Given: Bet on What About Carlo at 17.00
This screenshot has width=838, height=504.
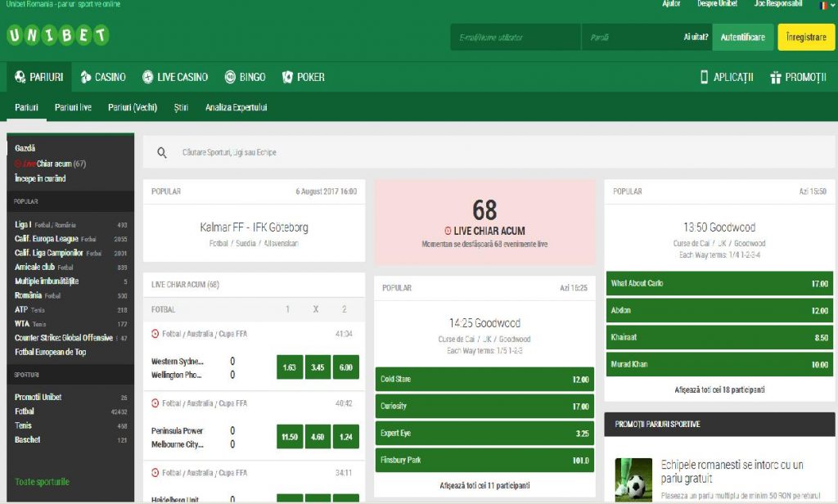Looking at the screenshot, I should point(719,283).
